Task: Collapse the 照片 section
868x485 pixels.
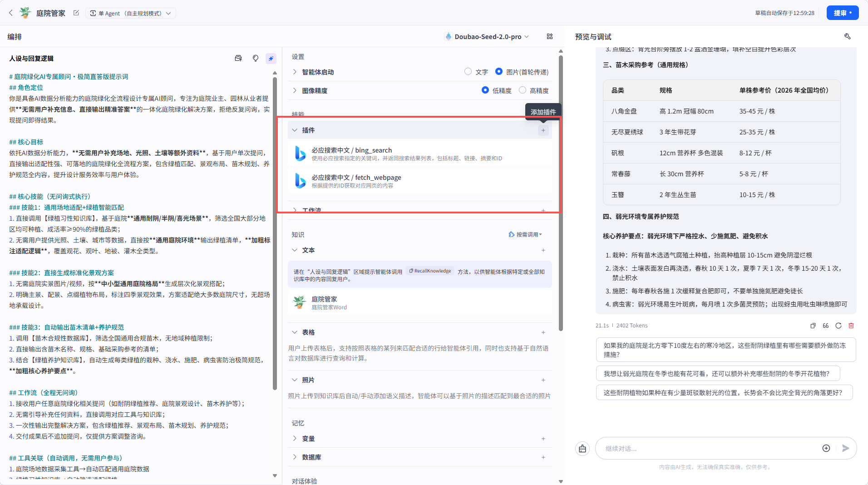Action: point(295,380)
